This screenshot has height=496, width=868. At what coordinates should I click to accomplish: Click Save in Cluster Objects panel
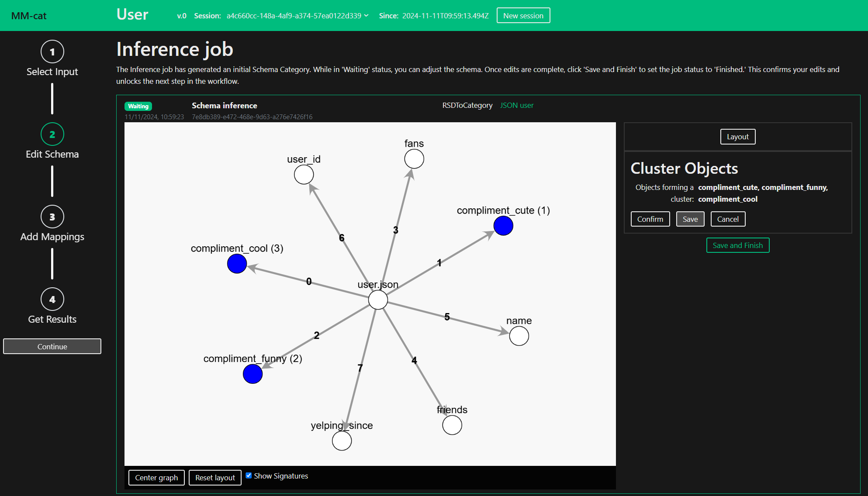click(690, 219)
